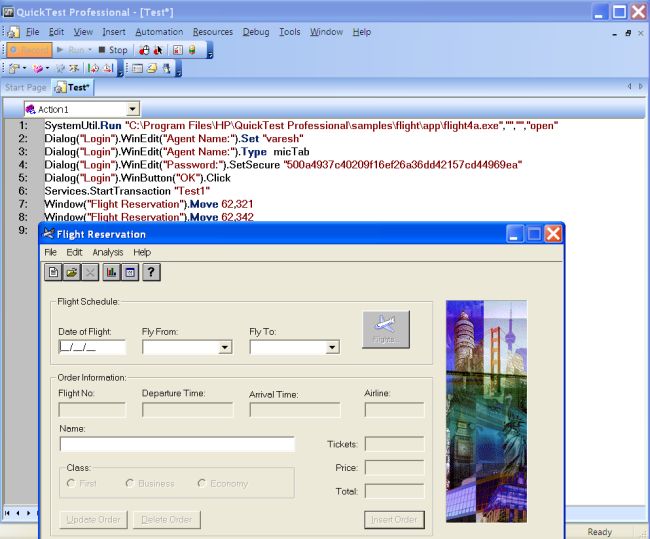This screenshot has width=650, height=539.
Task: Click the Open Order folder icon
Action: click(x=72, y=272)
